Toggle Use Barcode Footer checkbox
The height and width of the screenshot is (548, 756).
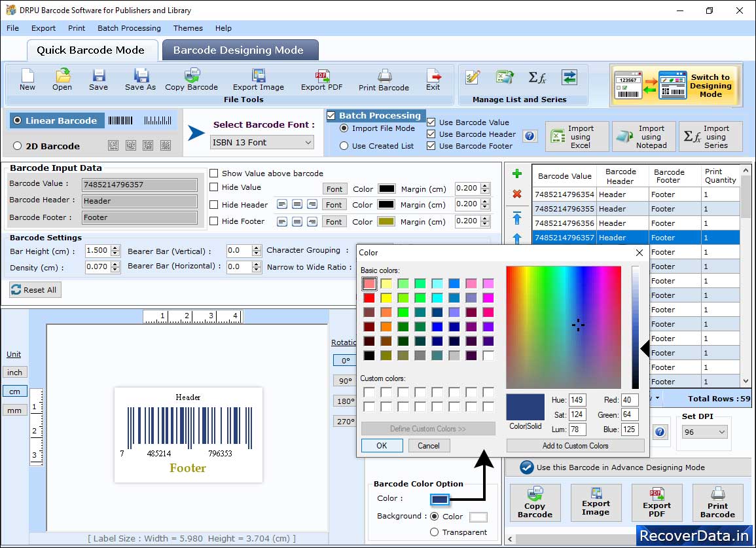tap(431, 145)
